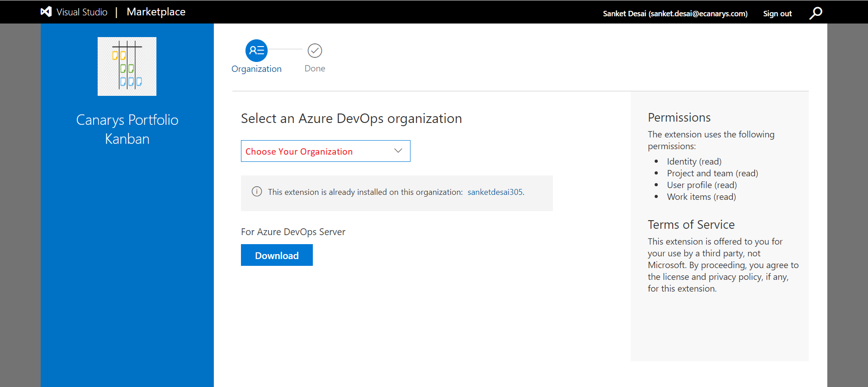Click the Organization step circle icon
Image resolution: width=868 pixels, height=387 pixels.
pyautogui.click(x=256, y=51)
